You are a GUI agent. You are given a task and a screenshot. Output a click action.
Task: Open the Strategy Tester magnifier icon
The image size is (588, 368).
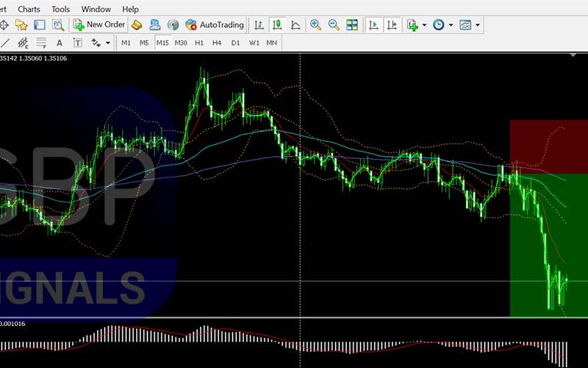click(x=58, y=25)
